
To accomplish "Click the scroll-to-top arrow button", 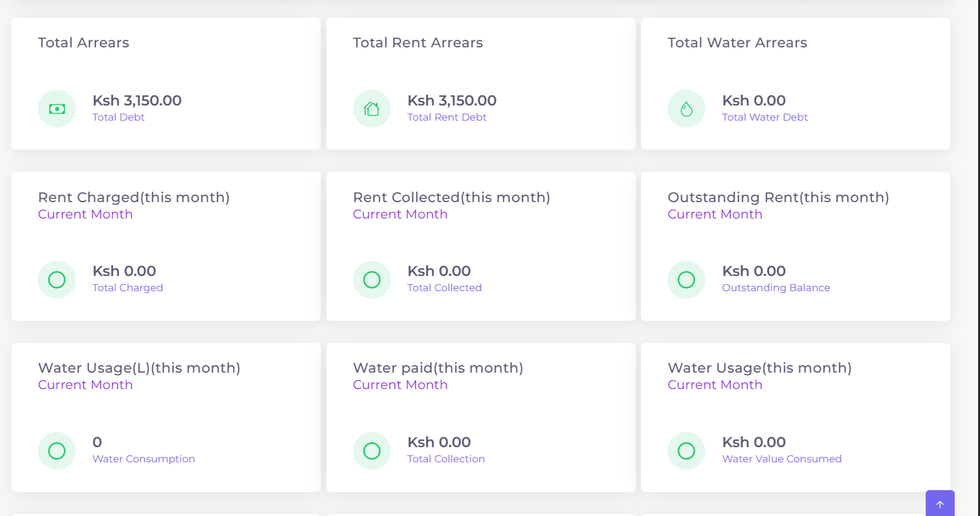I will click(940, 503).
